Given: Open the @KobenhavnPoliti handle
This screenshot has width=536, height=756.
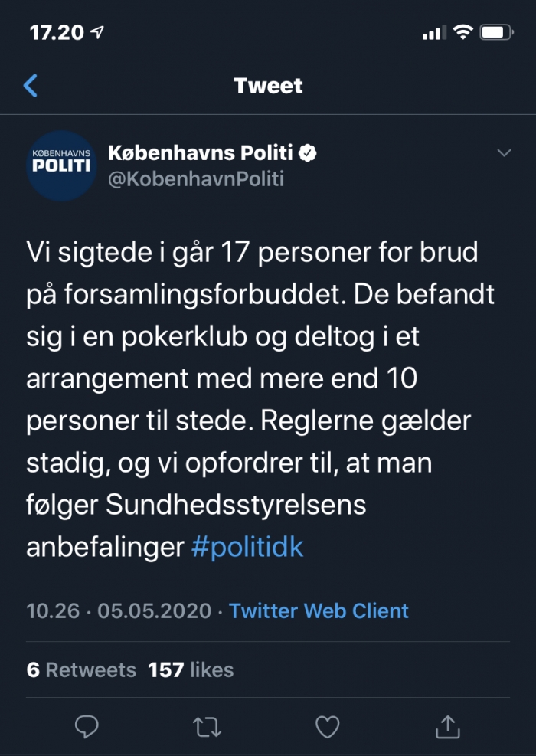Looking at the screenshot, I should pyautogui.click(x=196, y=179).
